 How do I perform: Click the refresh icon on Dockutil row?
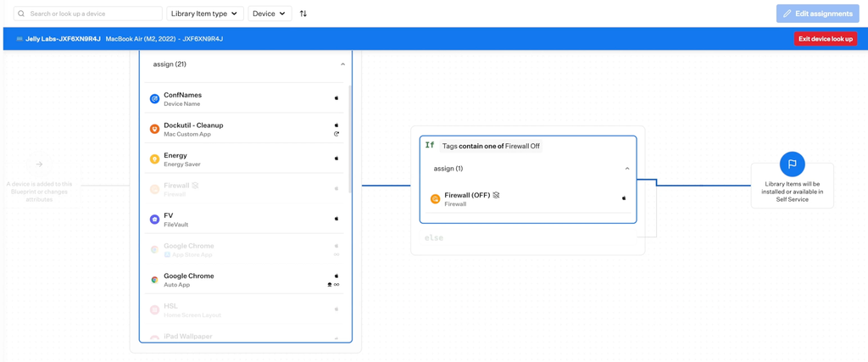coord(336,134)
